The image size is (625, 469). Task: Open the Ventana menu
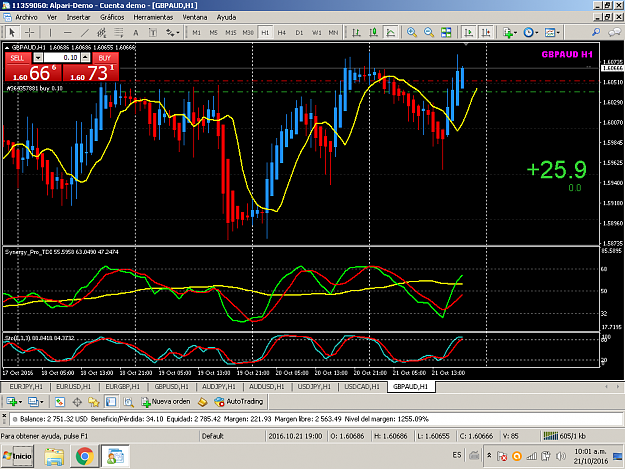195,17
